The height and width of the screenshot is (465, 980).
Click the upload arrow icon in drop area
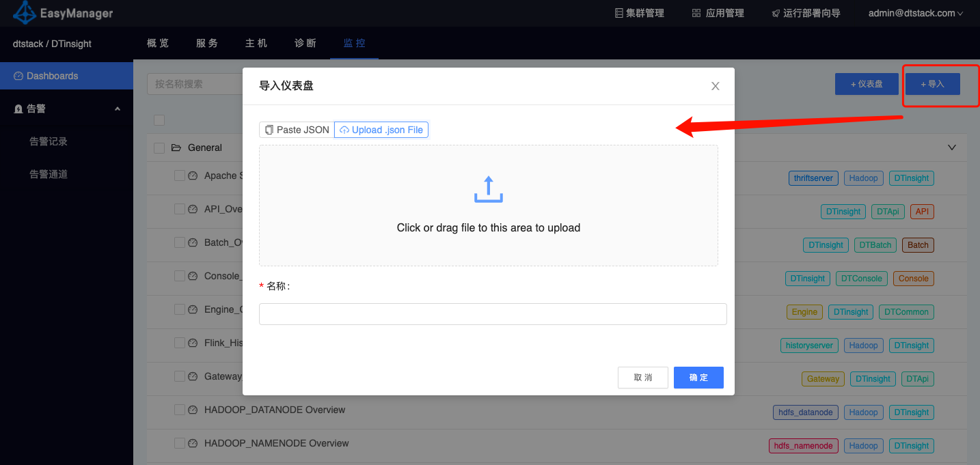click(x=488, y=190)
